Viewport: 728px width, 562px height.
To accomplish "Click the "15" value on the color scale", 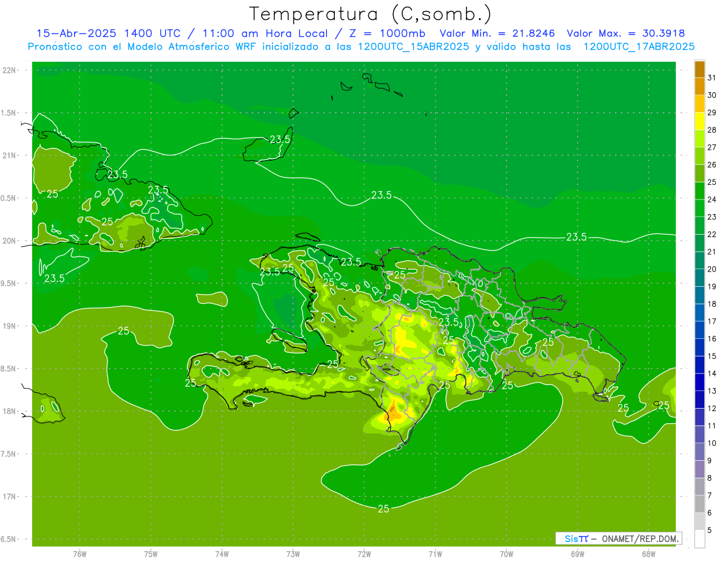I will [x=712, y=356].
